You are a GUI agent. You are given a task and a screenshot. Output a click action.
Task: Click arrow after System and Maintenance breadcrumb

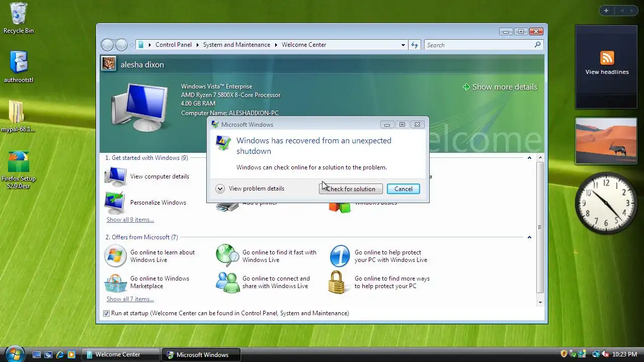point(276,45)
